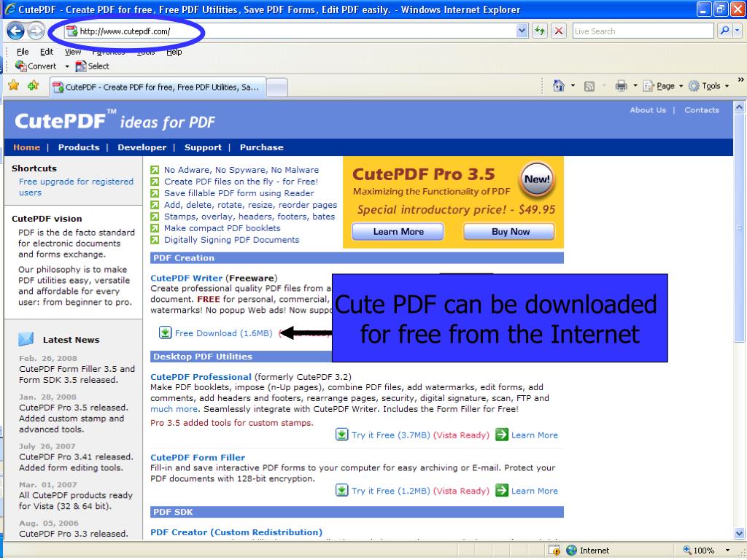The height and width of the screenshot is (560, 747).
Task: Click download icon next to Try it Free (3.7MB)
Action: coord(341,435)
